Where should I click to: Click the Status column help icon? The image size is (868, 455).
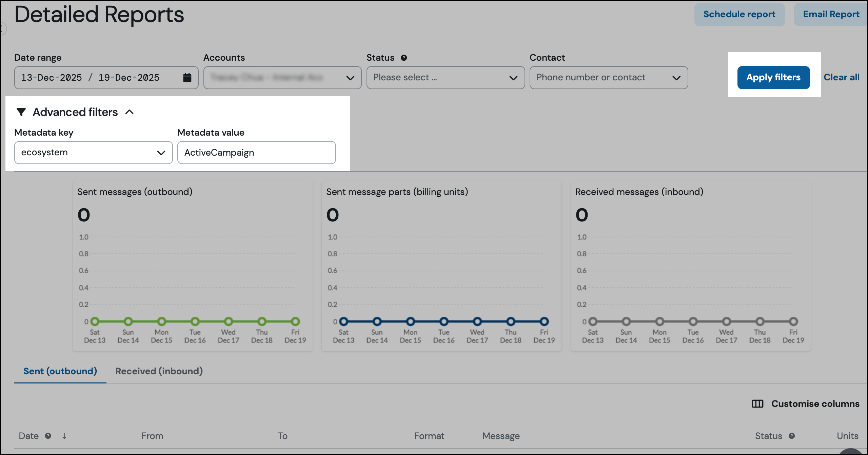(x=792, y=436)
